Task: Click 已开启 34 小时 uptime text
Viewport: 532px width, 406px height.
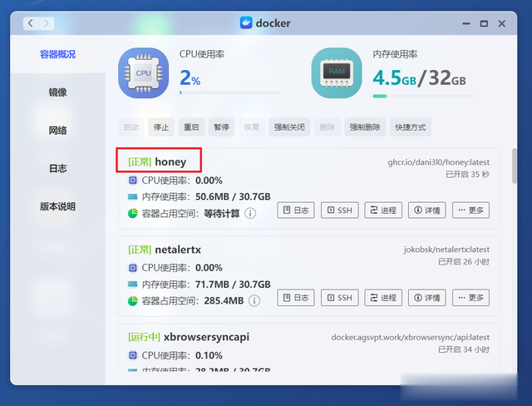Action: [x=464, y=349]
